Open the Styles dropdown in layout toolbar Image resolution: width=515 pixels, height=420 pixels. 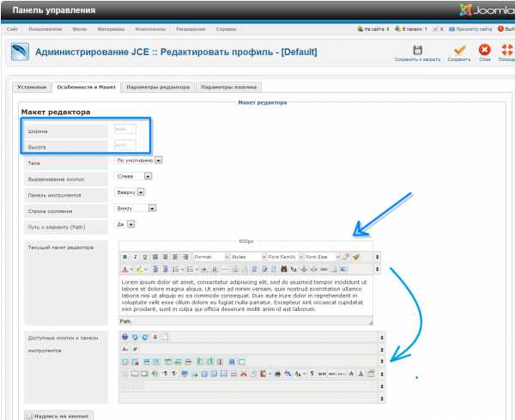[248, 257]
